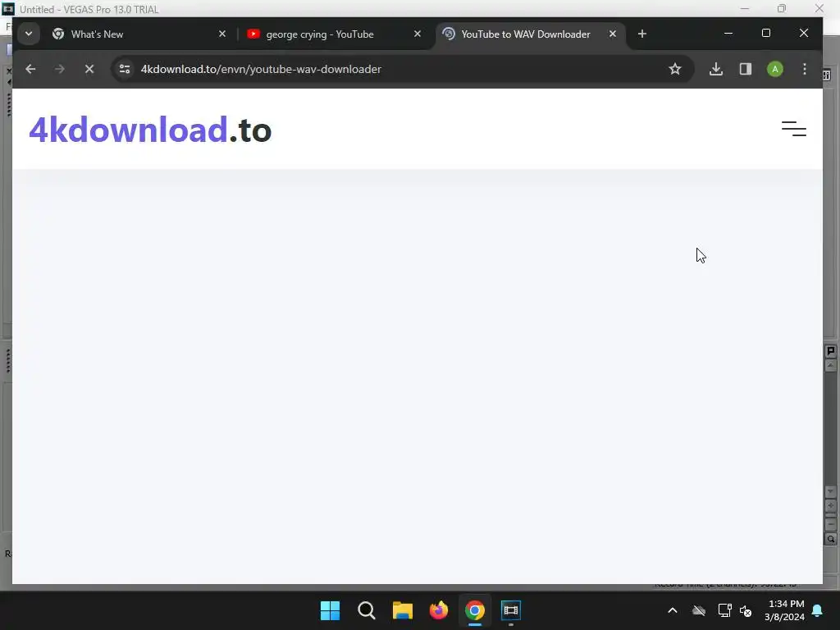
Task: Launch Firefox from taskbar
Action: pos(439,610)
